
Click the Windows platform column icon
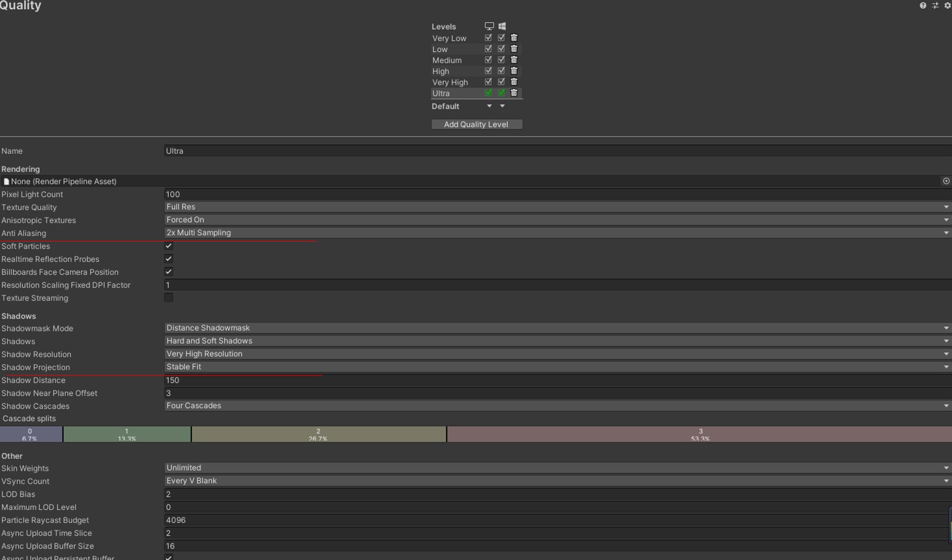pos(502,26)
